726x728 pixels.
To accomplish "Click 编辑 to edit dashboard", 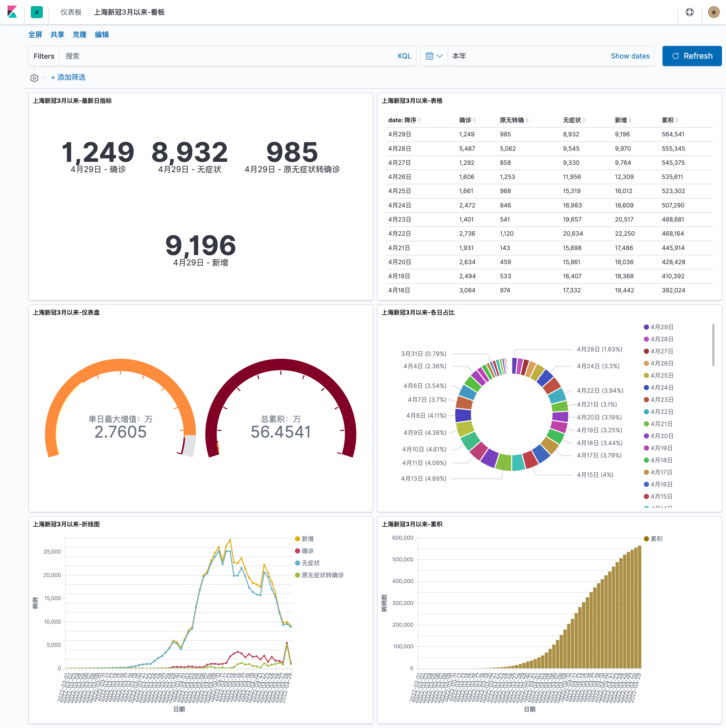I will click(x=102, y=35).
